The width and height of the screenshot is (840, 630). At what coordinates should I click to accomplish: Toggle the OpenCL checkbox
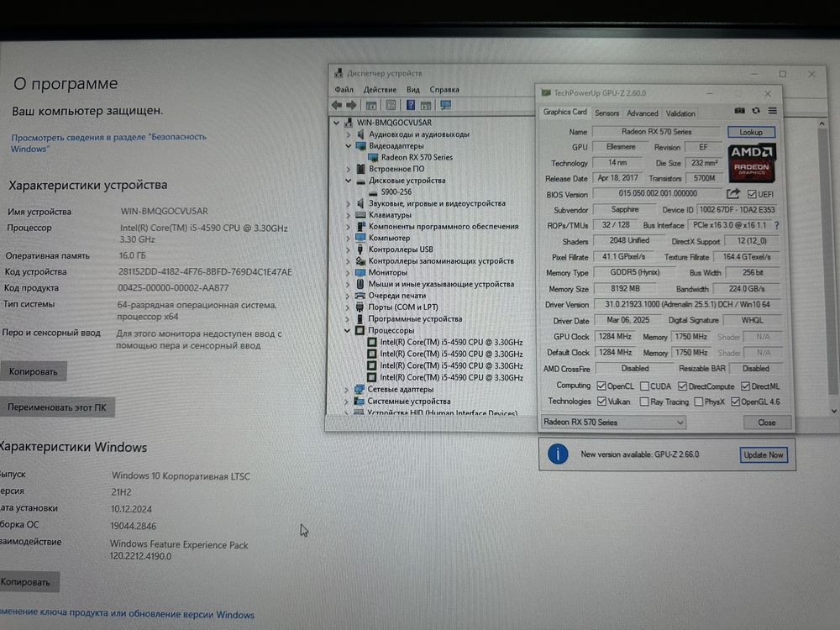601,386
